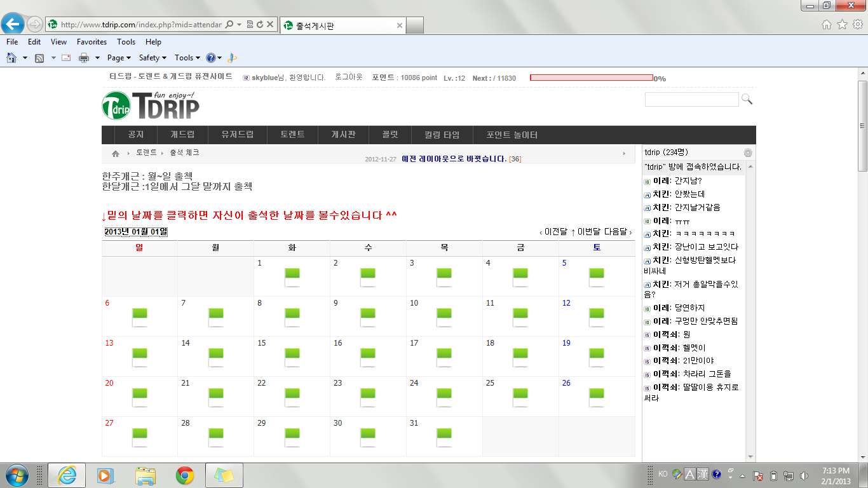Screen dimensions: 868x488
Task: Launch Google Chrome from the taskbar
Action: pos(186,475)
